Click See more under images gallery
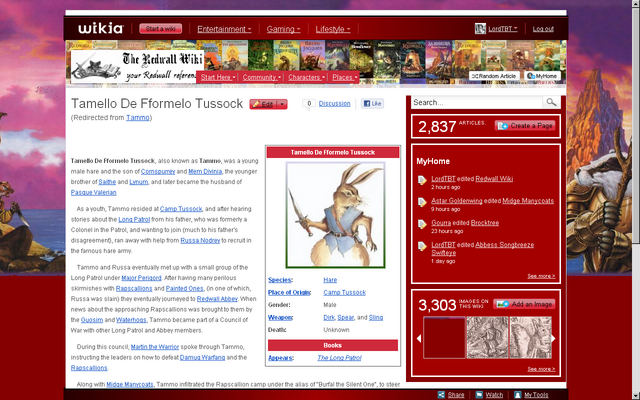This screenshot has width=640, height=400. (541, 369)
